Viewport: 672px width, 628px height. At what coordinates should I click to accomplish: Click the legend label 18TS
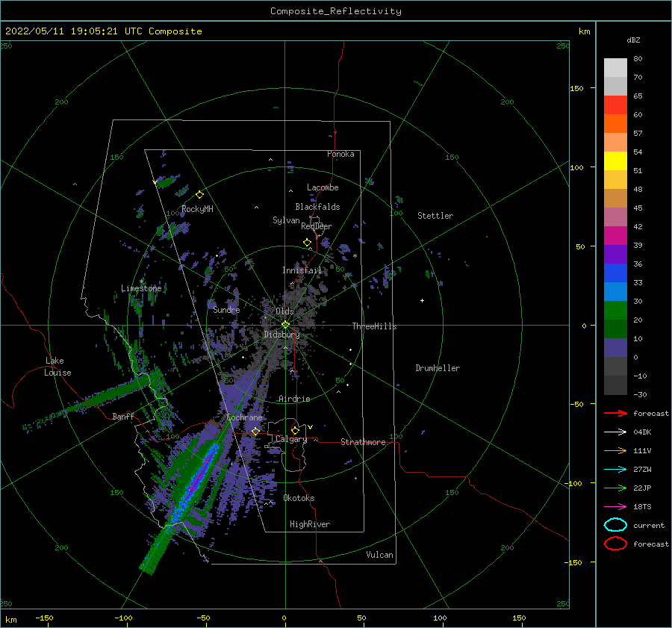[642, 507]
